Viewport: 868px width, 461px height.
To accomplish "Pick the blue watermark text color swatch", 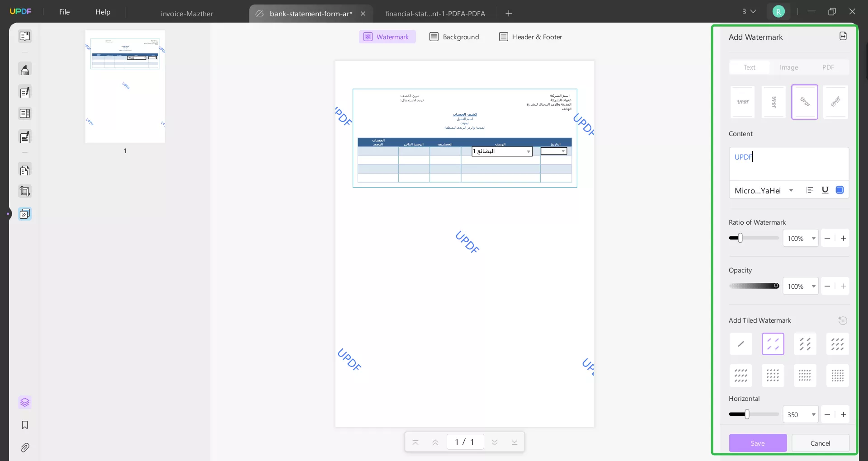I will pos(840,190).
